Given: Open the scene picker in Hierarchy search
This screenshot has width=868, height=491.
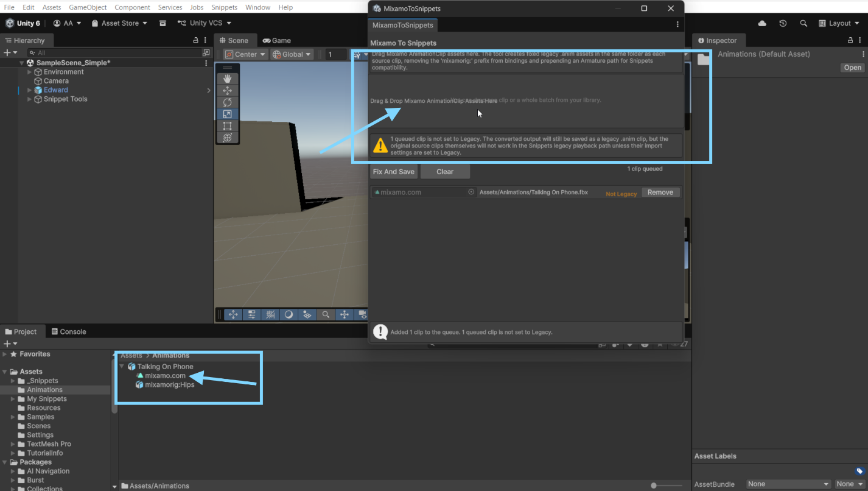Looking at the screenshot, I should [206, 53].
